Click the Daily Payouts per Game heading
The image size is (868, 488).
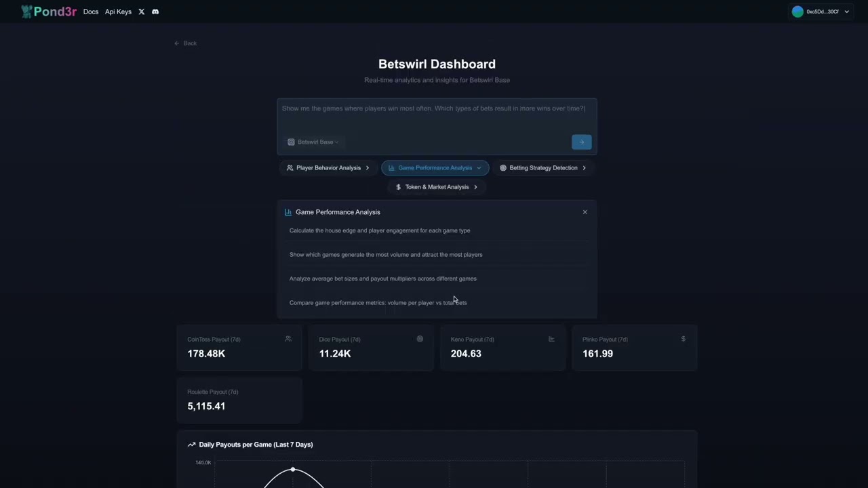pos(256,445)
